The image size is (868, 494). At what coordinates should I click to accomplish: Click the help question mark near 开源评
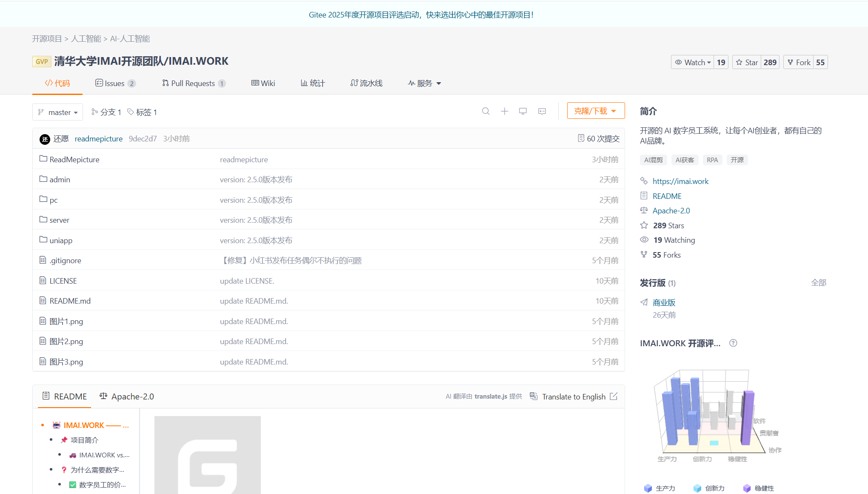coord(733,343)
